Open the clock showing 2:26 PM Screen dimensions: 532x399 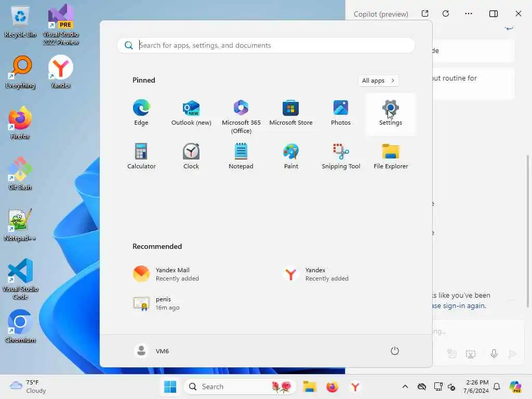point(476,387)
